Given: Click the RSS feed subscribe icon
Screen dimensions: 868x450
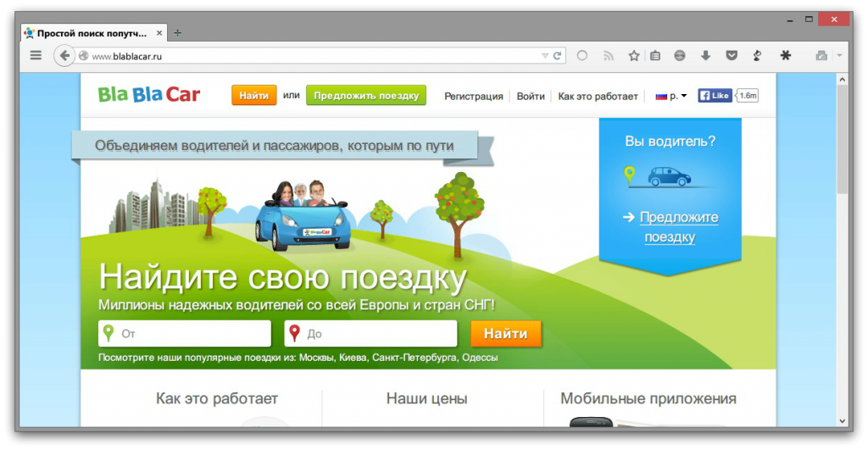Looking at the screenshot, I should (x=608, y=56).
